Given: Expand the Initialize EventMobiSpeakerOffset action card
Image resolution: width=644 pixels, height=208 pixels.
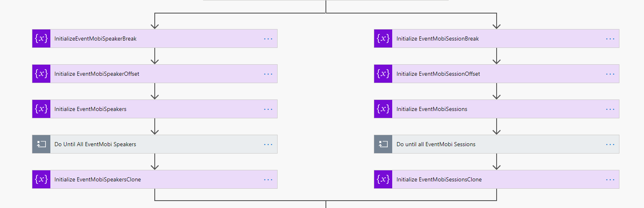Looking at the screenshot, I should click(155, 74).
